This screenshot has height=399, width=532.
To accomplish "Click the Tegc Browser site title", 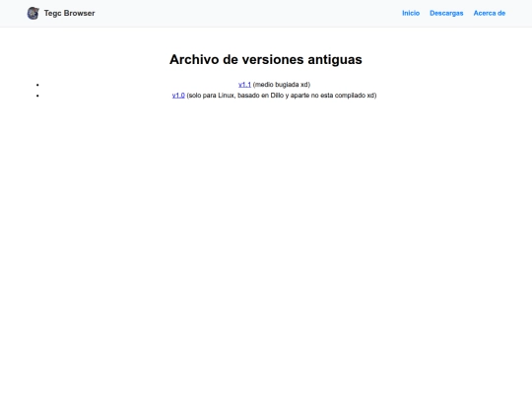I will click(x=69, y=13).
